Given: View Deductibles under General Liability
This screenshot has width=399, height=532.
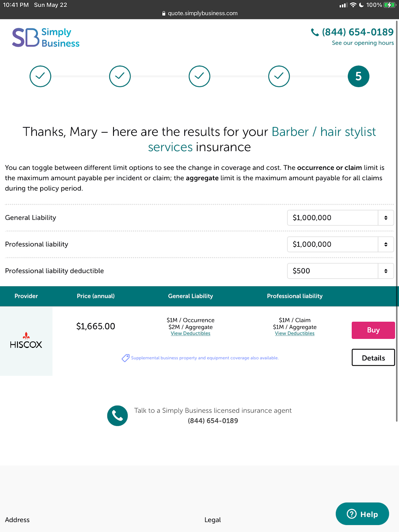Looking at the screenshot, I should coord(191,333).
